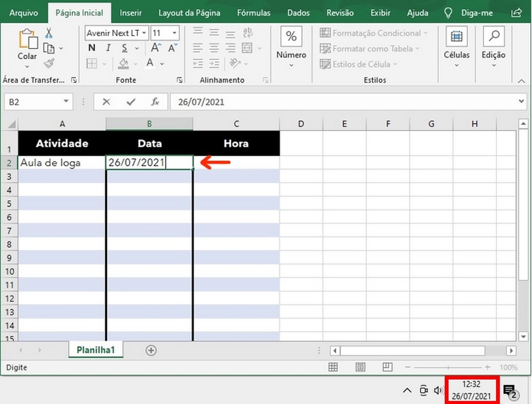Image resolution: width=532 pixels, height=404 pixels.
Task: Cancel the entry with the X icon
Action: point(106,102)
